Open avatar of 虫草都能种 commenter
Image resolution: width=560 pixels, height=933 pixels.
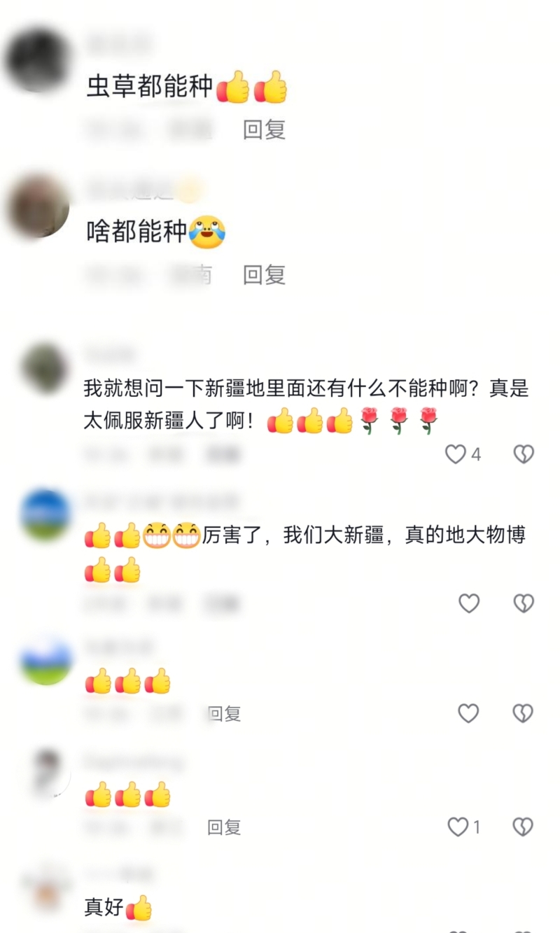click(38, 59)
